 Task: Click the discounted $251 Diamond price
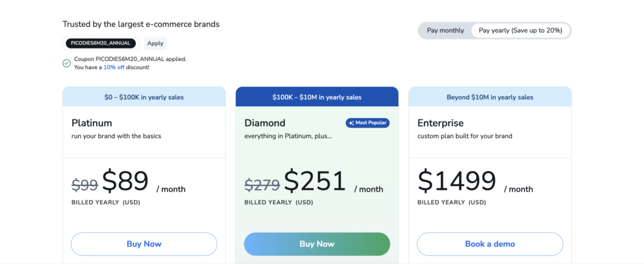[x=315, y=182]
